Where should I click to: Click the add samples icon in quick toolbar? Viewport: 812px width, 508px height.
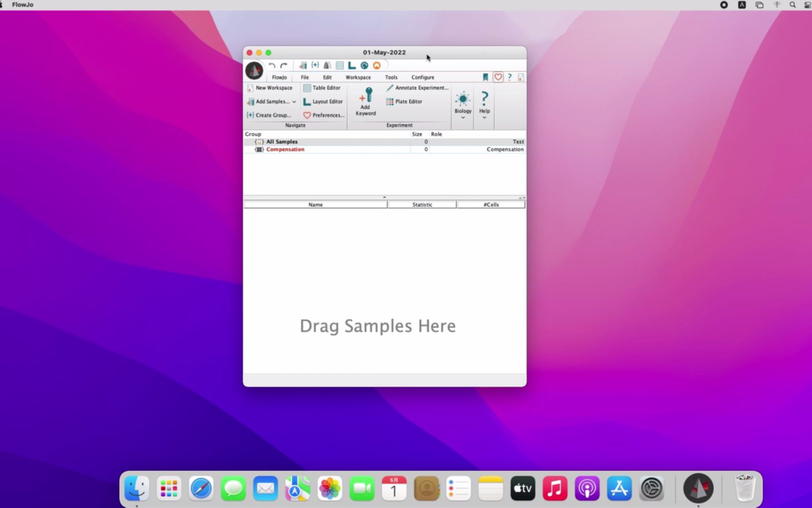[303, 65]
